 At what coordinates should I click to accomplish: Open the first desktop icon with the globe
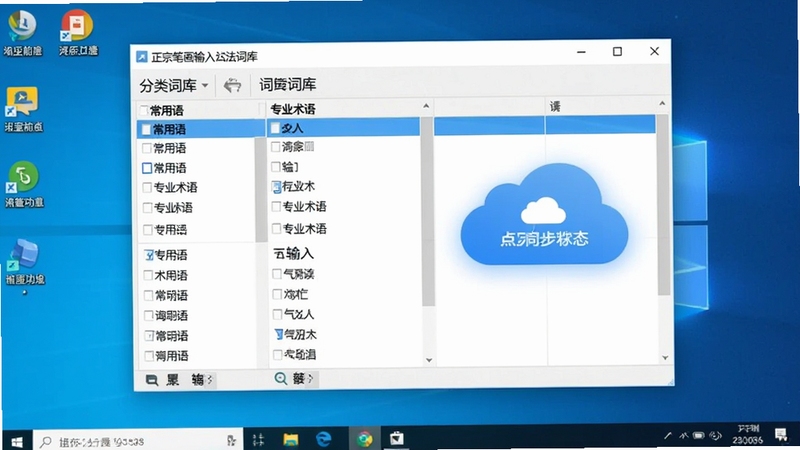(22, 32)
